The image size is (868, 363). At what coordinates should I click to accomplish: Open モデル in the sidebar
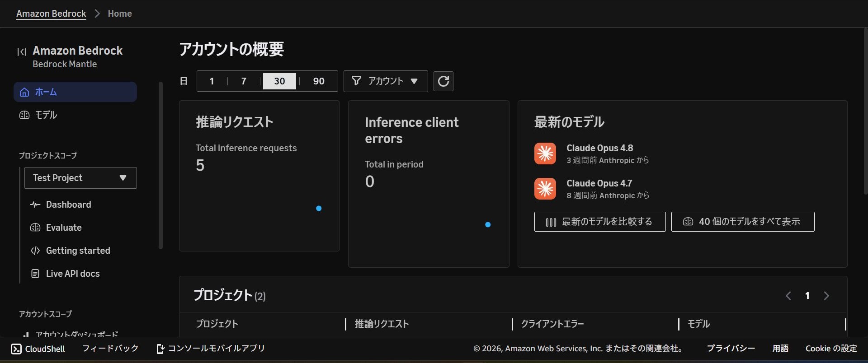tap(46, 115)
